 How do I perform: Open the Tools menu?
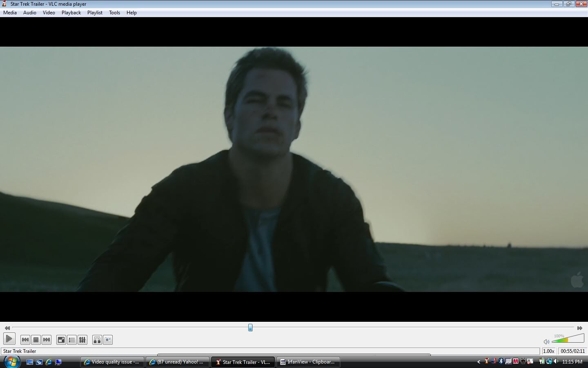tap(114, 13)
